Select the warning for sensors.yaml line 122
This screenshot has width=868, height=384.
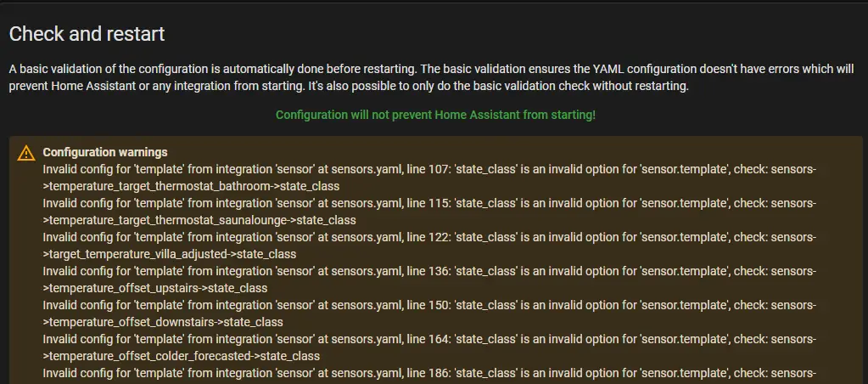tap(429, 237)
